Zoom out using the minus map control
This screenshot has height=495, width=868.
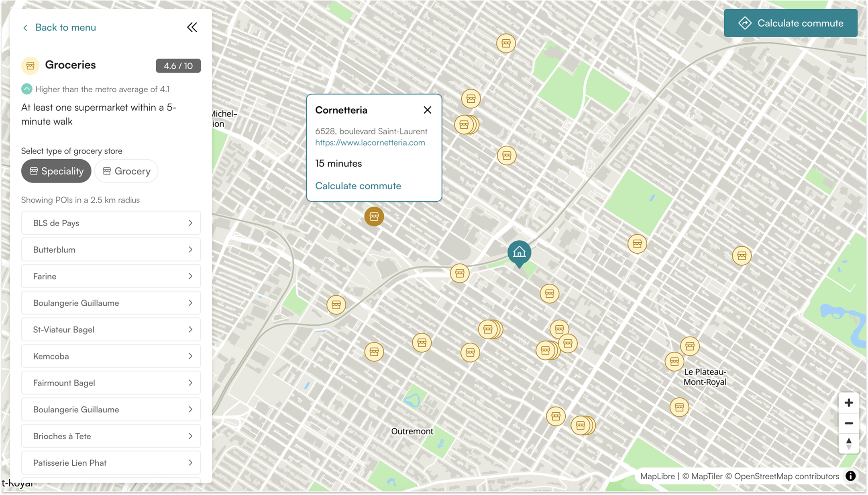tap(848, 423)
